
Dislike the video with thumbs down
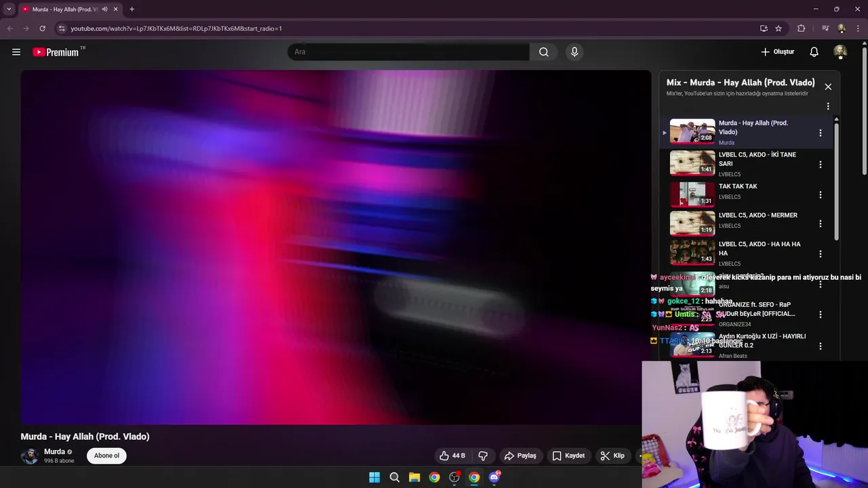click(484, 456)
